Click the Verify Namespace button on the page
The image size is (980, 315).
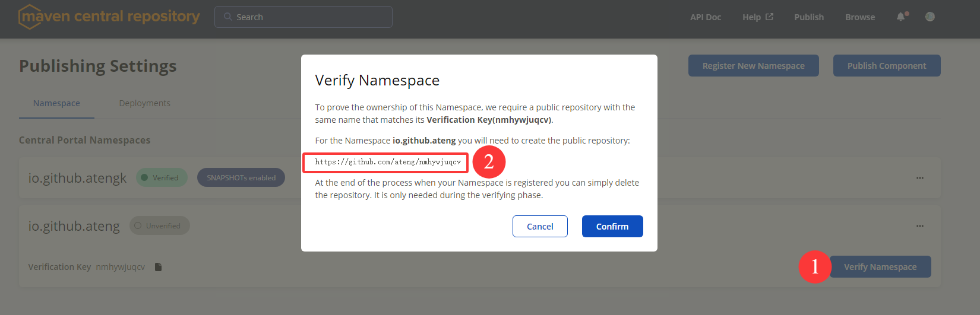[x=880, y=267]
